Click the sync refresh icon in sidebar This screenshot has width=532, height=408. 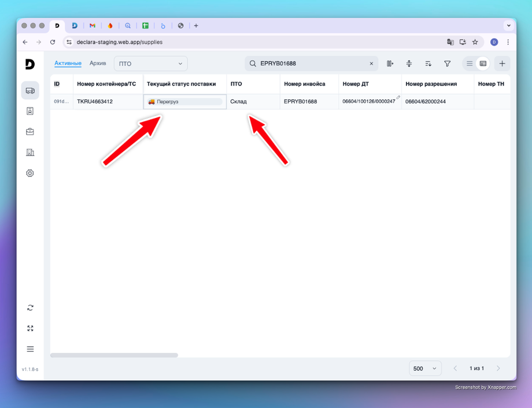point(30,307)
